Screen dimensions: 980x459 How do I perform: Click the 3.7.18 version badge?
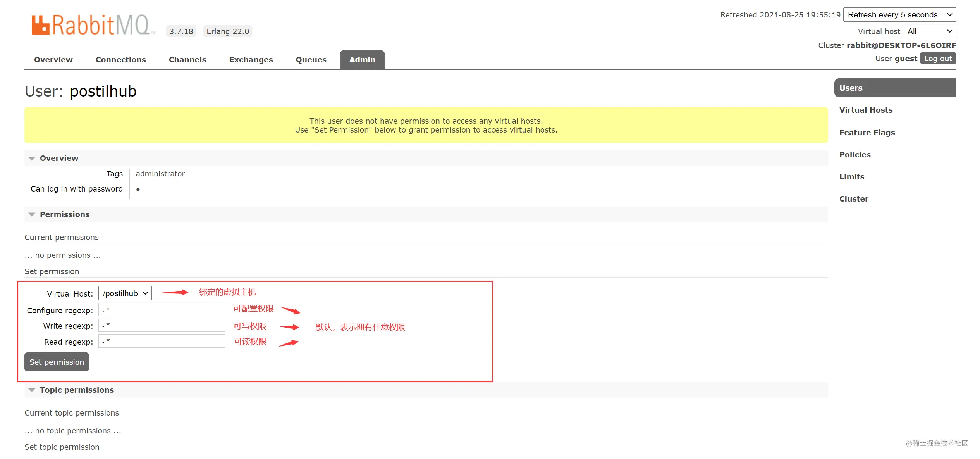(181, 31)
